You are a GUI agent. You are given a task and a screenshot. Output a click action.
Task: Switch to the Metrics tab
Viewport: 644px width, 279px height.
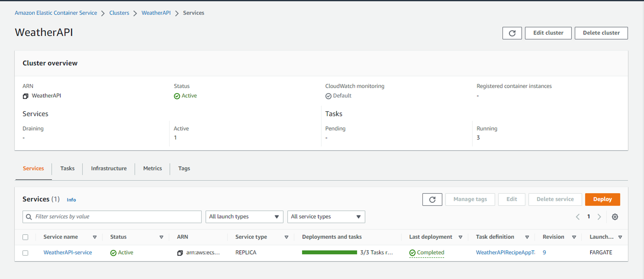click(x=152, y=168)
